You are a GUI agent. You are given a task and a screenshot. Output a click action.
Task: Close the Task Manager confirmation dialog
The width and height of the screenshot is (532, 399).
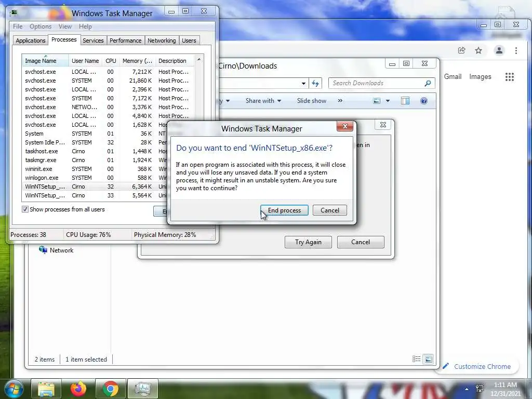coord(345,126)
